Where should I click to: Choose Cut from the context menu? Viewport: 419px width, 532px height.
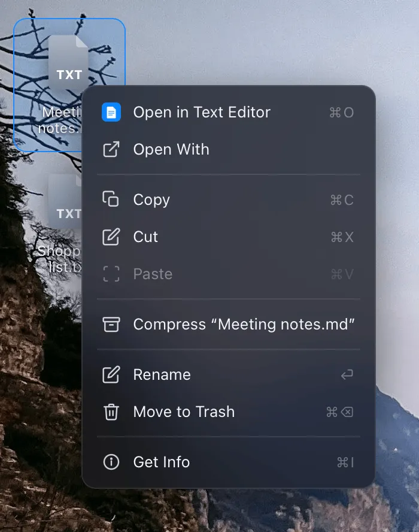tap(229, 237)
